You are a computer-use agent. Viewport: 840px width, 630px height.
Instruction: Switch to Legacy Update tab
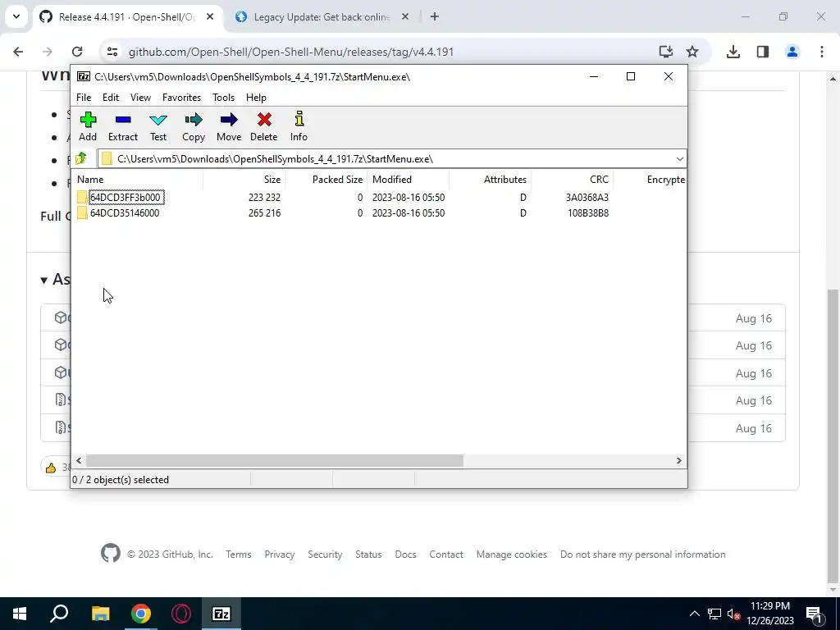point(322,17)
